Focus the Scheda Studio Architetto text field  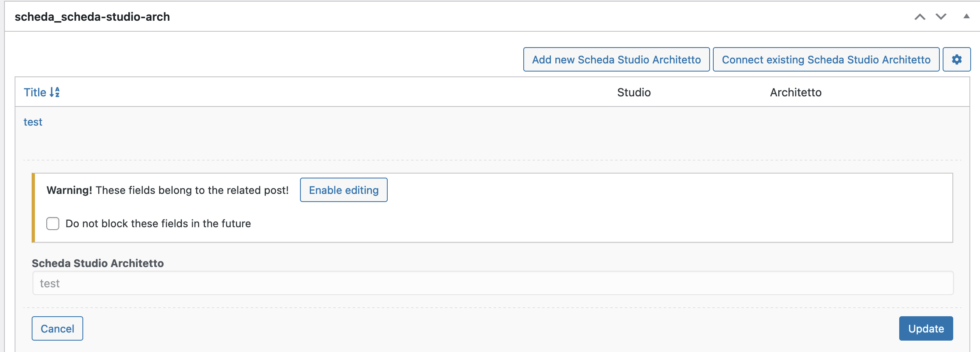pos(493,283)
